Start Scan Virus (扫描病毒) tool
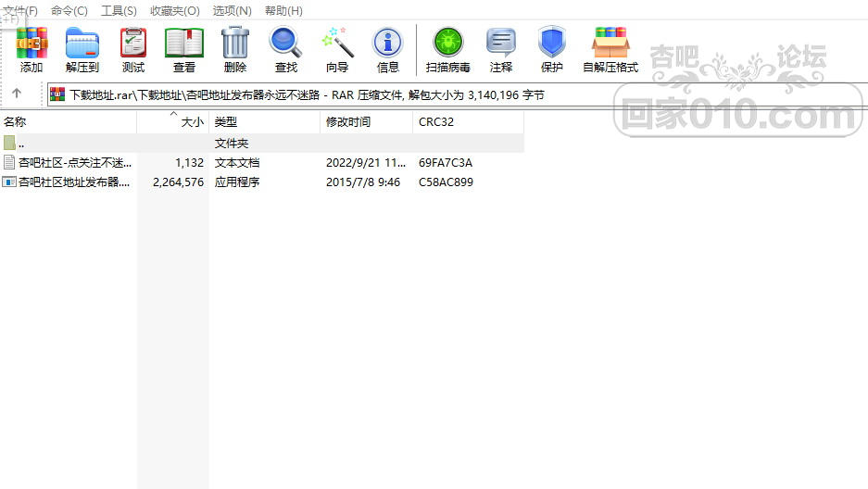 coord(447,43)
